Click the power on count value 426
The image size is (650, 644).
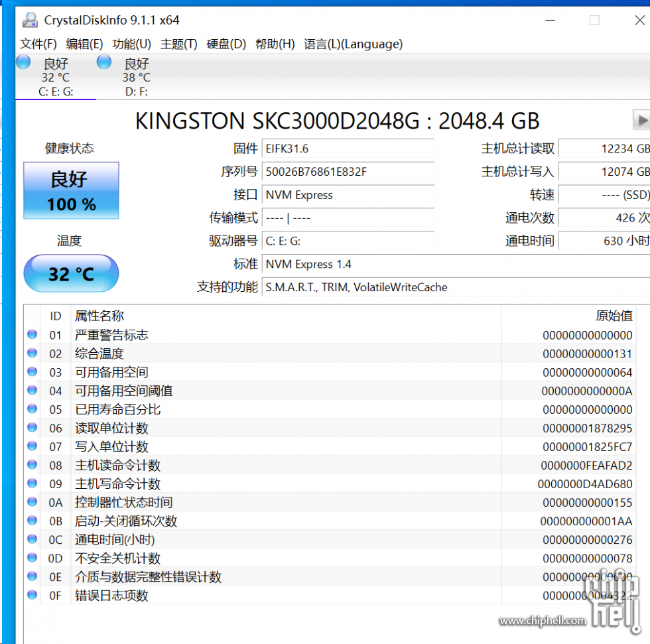click(604, 218)
